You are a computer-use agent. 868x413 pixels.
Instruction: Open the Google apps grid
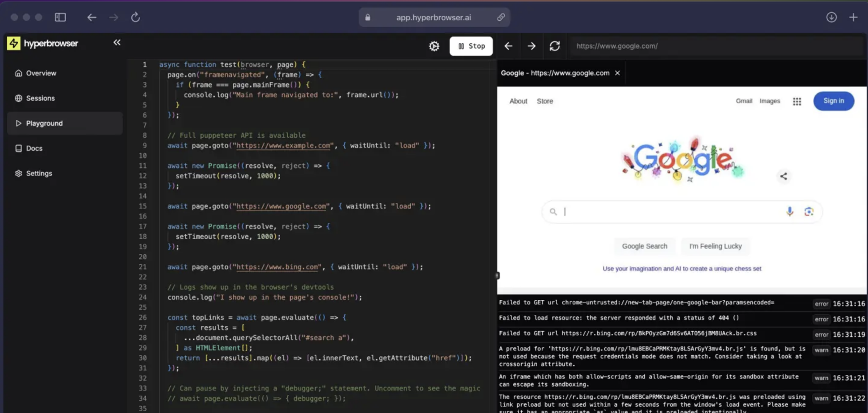tap(797, 101)
